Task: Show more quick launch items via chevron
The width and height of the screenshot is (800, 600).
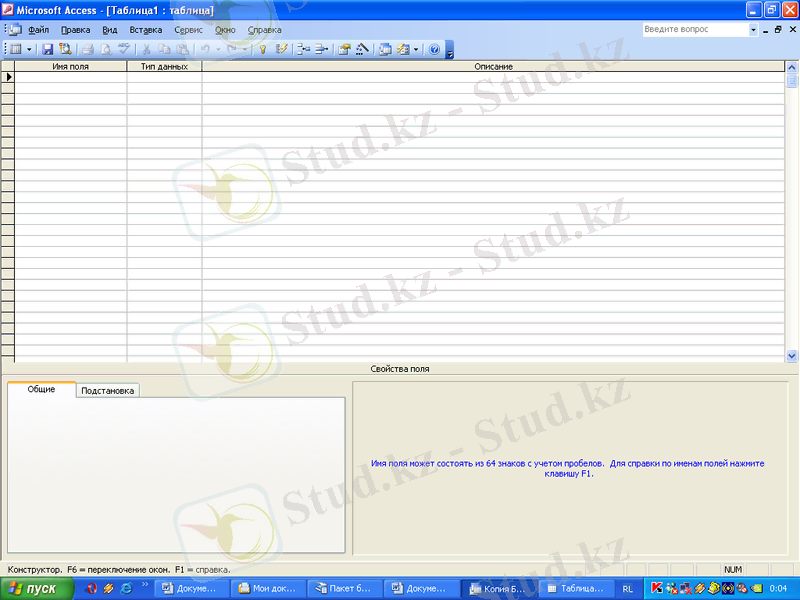Action: coord(145,585)
